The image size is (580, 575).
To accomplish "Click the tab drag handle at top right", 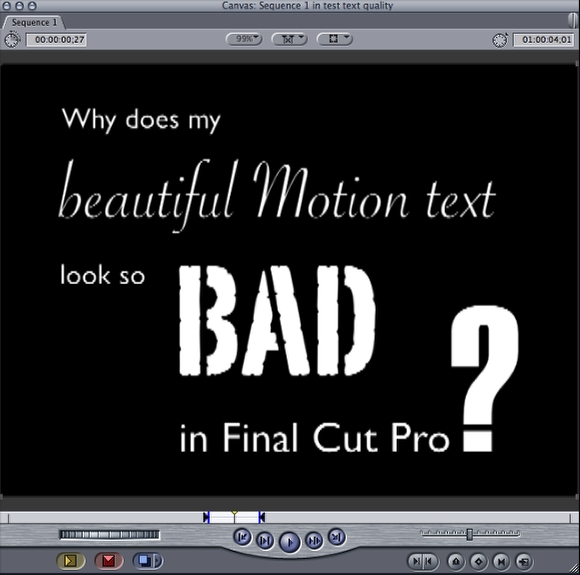I will (574, 20).
